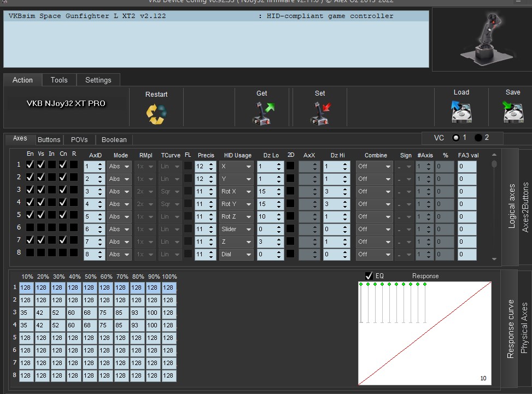Select VC radio option 2
This screenshot has height=394, width=532.
tap(478, 138)
